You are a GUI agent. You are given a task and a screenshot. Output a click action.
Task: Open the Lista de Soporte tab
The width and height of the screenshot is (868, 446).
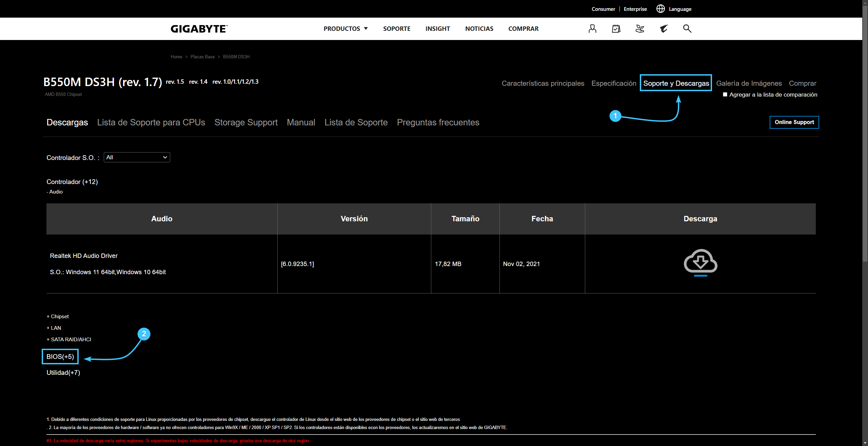(356, 122)
